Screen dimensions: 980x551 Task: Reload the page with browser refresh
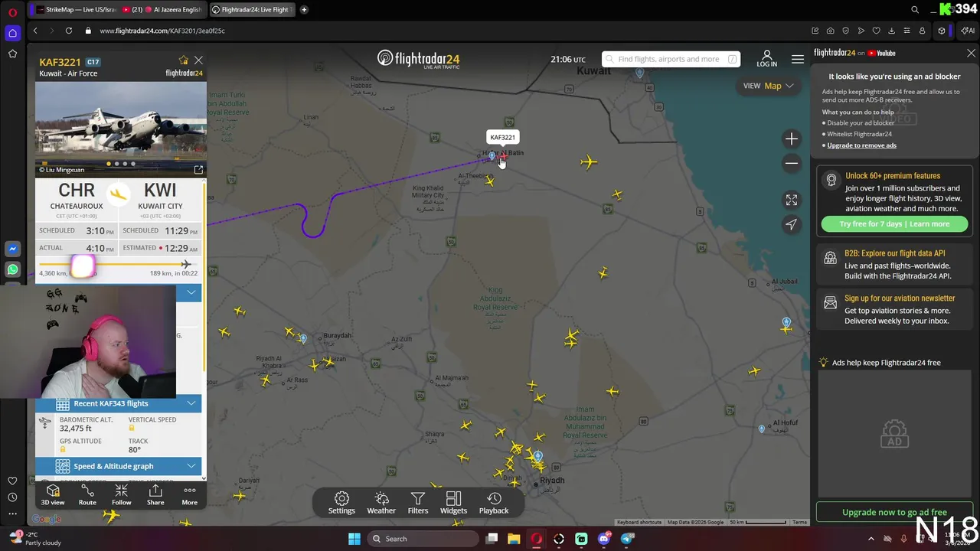pos(69,31)
